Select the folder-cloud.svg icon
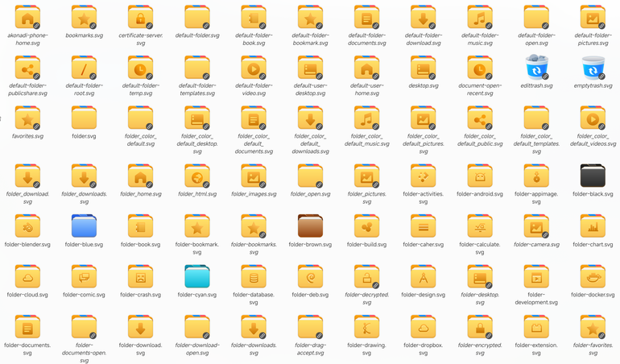 click(x=27, y=276)
